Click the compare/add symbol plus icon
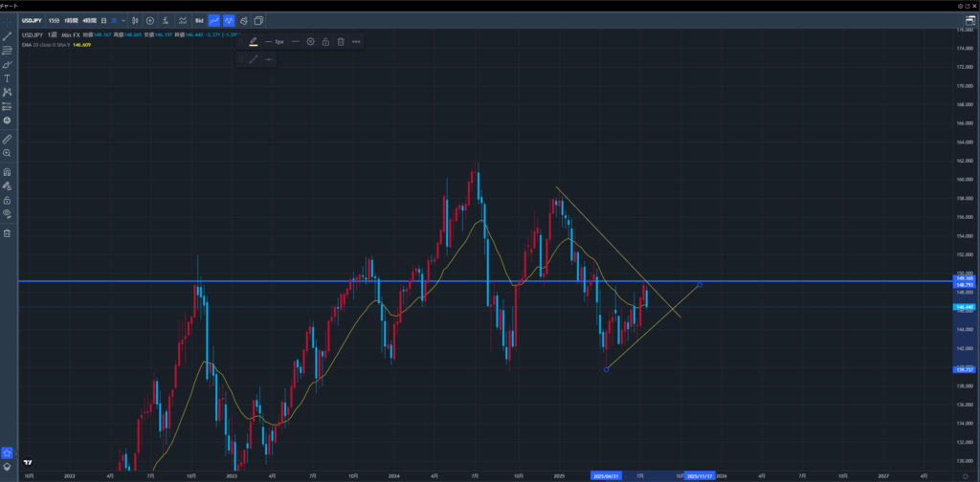The width and height of the screenshot is (980, 482). click(x=150, y=21)
